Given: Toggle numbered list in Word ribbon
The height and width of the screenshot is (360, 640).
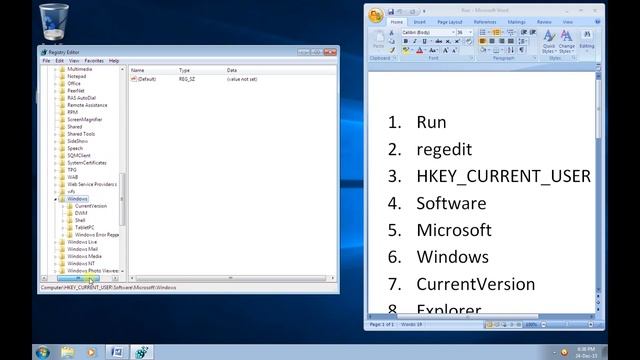Looking at the screenshot, I should click(x=497, y=32).
